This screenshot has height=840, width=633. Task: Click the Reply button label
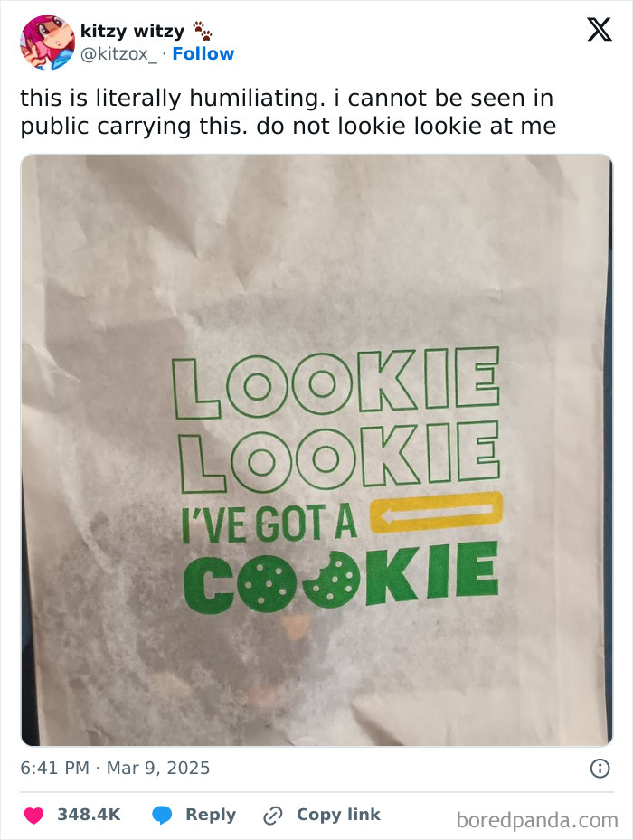point(211,815)
